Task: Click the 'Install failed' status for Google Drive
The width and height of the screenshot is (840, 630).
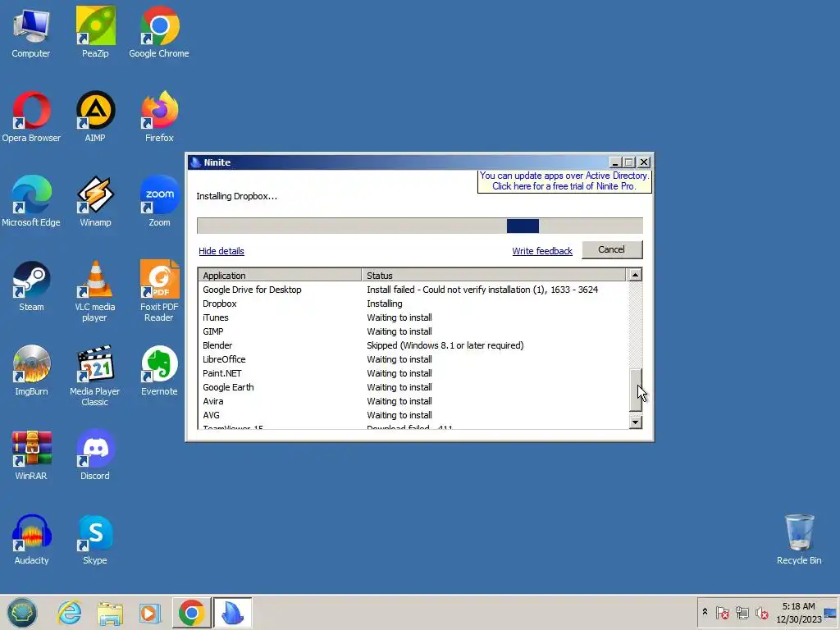Action: (x=482, y=290)
